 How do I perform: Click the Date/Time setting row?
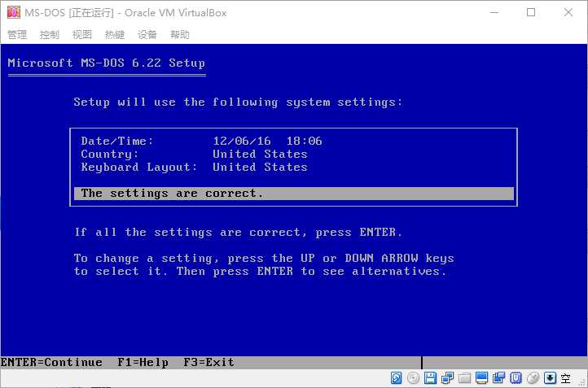pyautogui.click(x=201, y=142)
